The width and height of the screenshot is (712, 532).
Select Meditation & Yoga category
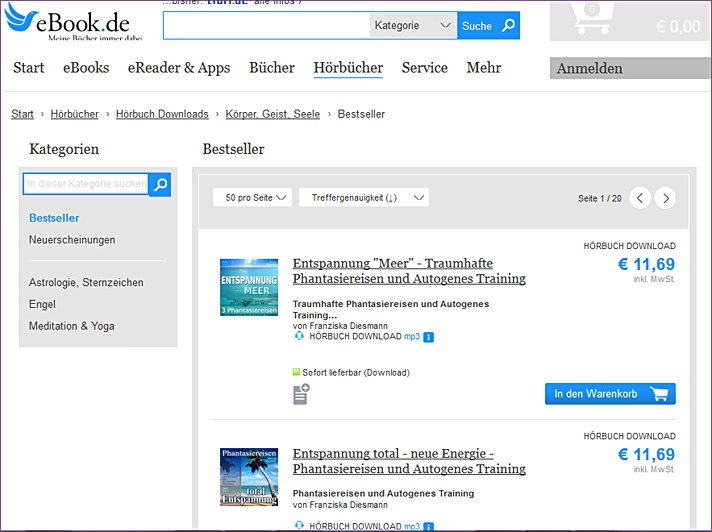click(x=71, y=326)
